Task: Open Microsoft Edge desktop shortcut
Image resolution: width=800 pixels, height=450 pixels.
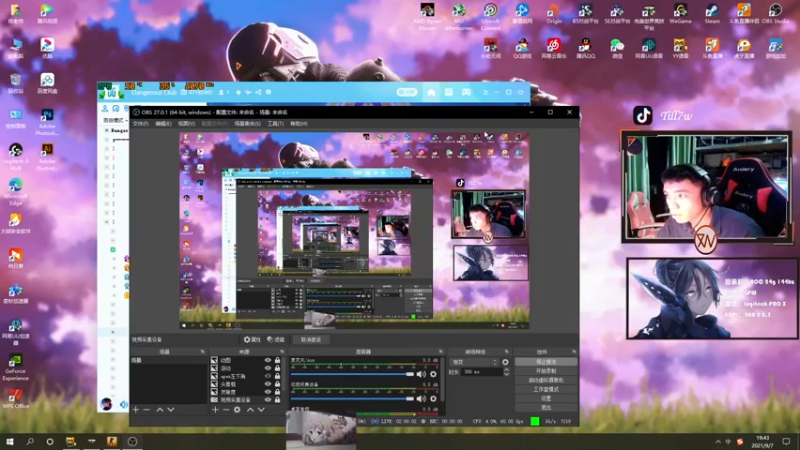Action: click(15, 192)
